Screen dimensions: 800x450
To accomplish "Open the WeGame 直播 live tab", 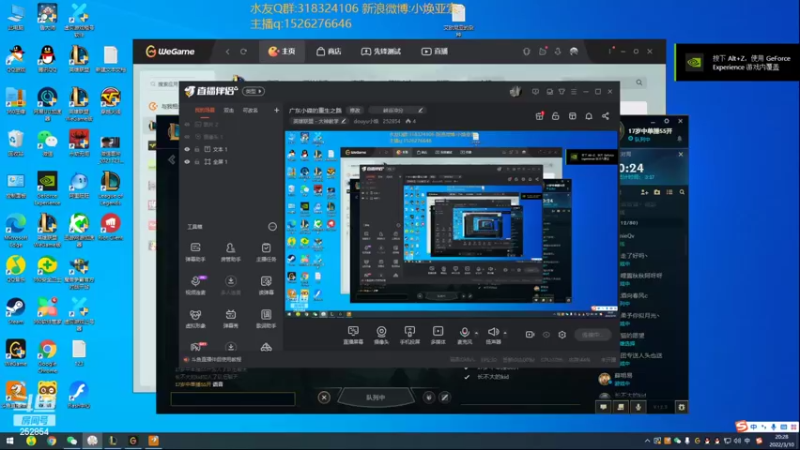I will [435, 52].
